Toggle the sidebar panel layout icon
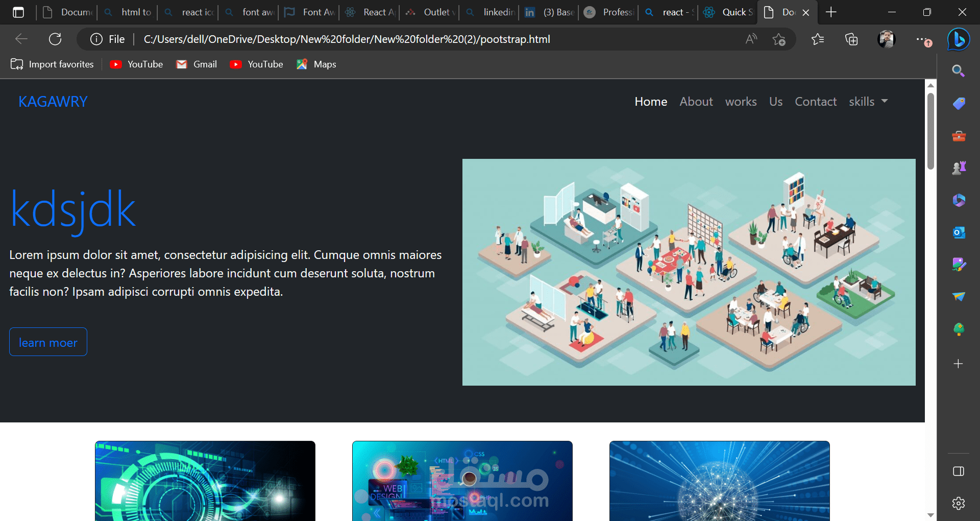This screenshot has width=980, height=521. [x=959, y=471]
